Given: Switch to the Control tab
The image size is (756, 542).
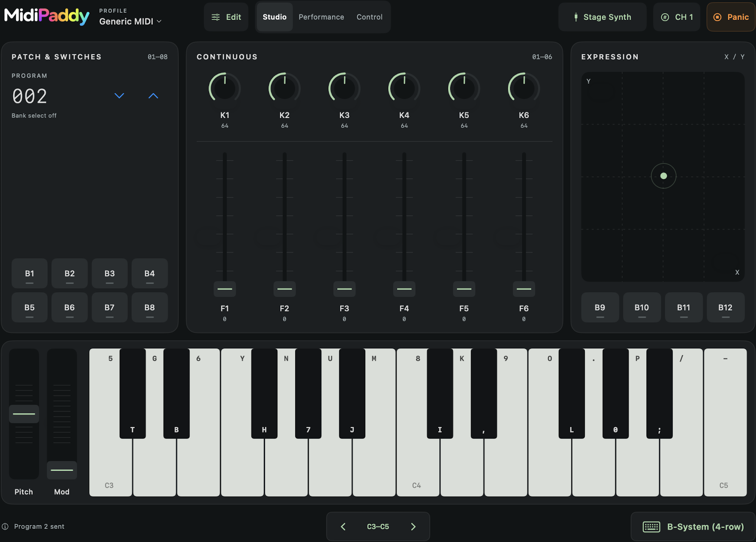Looking at the screenshot, I should coord(370,17).
